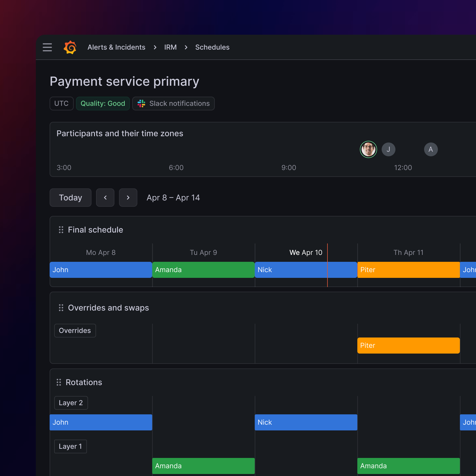This screenshot has width=476, height=476.
Task: Select John's Layer 2 rotation shift
Action: pyautogui.click(x=101, y=422)
